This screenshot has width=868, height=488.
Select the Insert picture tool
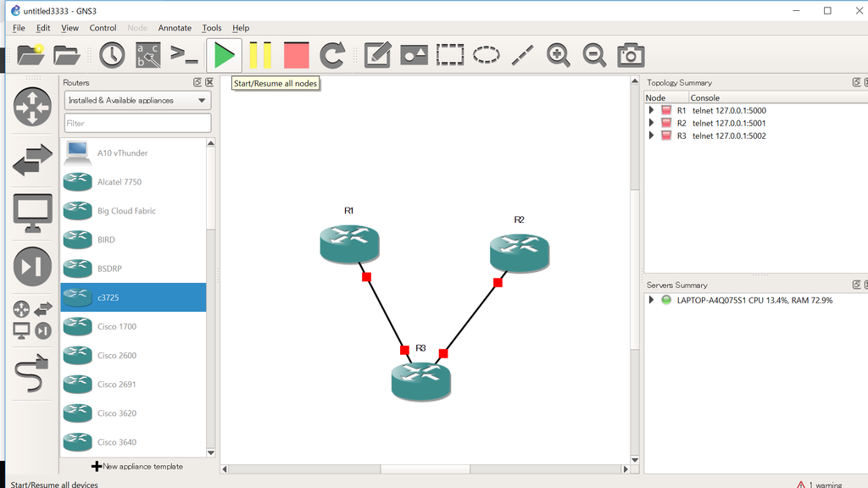[414, 55]
